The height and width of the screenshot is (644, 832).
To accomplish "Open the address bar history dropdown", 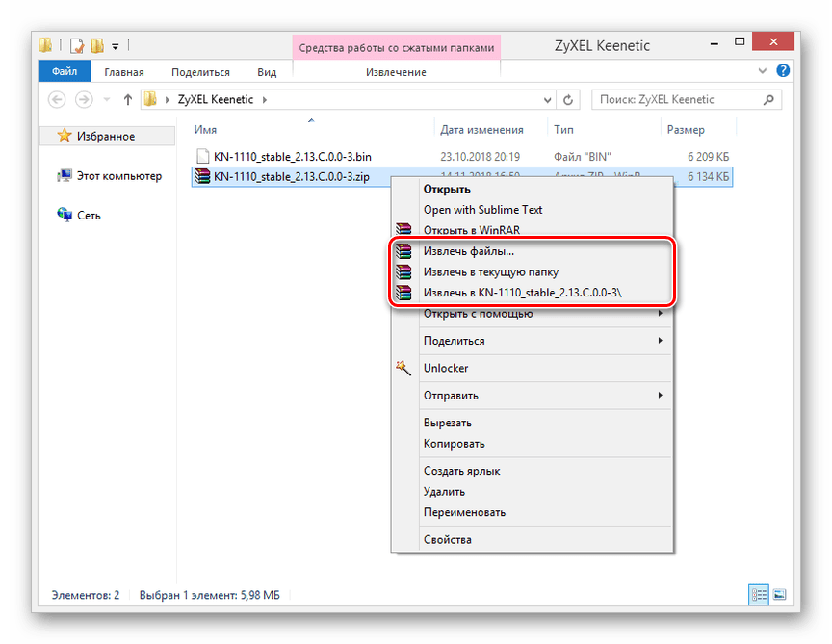I will click(x=546, y=99).
